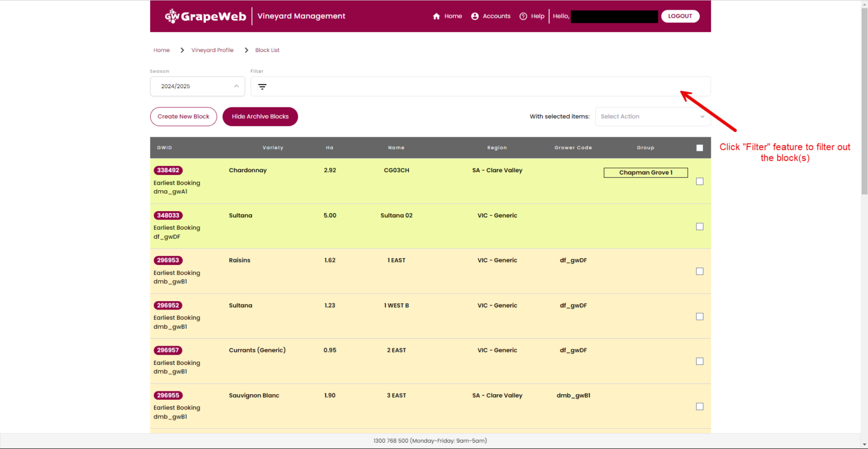Click the Chapman Grove 1 group tag
This screenshot has width=868, height=449.
[x=646, y=173]
